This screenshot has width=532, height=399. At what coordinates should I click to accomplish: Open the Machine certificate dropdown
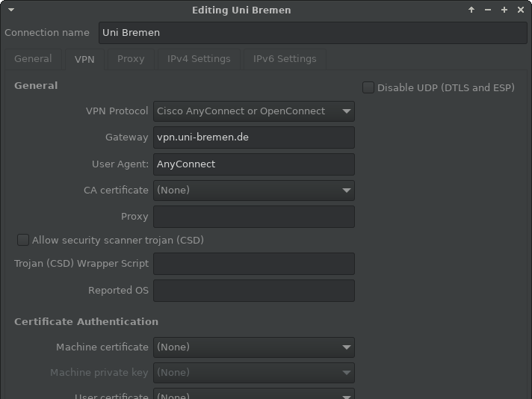(x=253, y=347)
